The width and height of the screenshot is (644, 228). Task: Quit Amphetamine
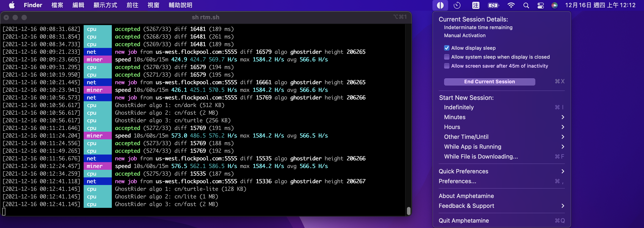502,220
